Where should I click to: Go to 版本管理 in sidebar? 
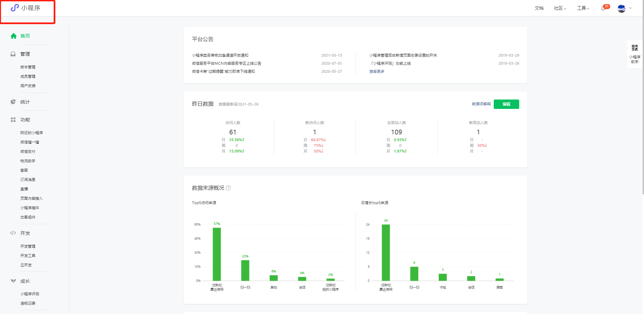point(28,67)
